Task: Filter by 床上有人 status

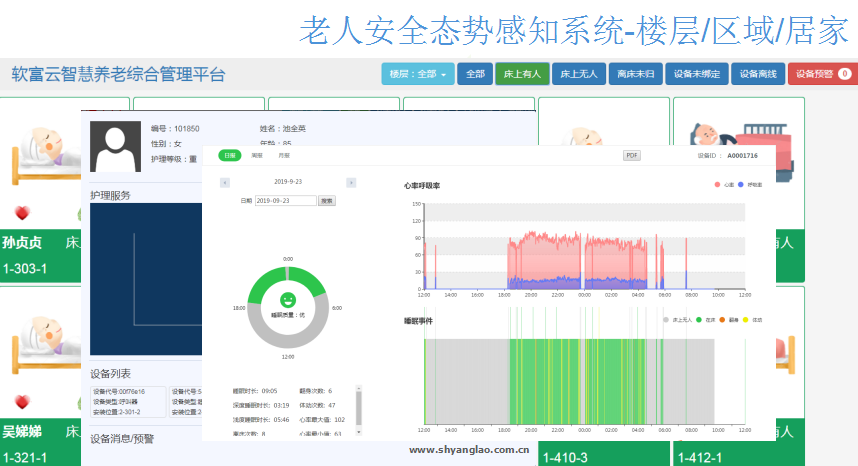Action: pos(522,74)
